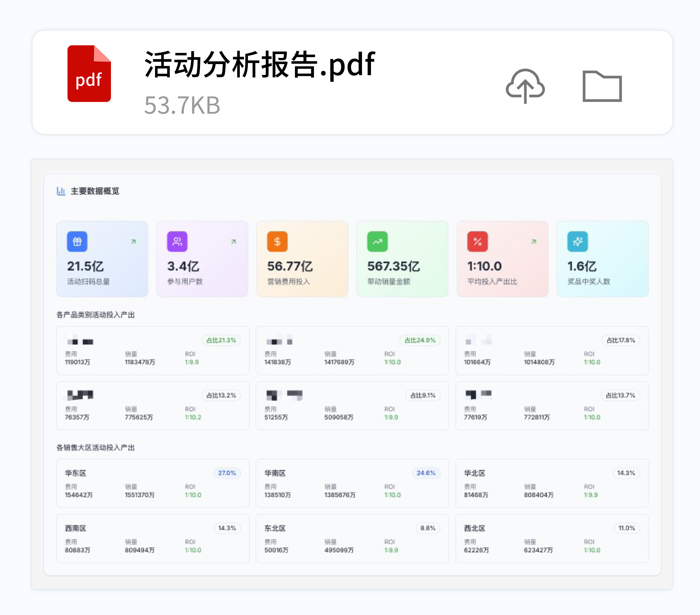
Task: Click the arrow icon on the 活动扫码总量 card
Action: (x=134, y=241)
